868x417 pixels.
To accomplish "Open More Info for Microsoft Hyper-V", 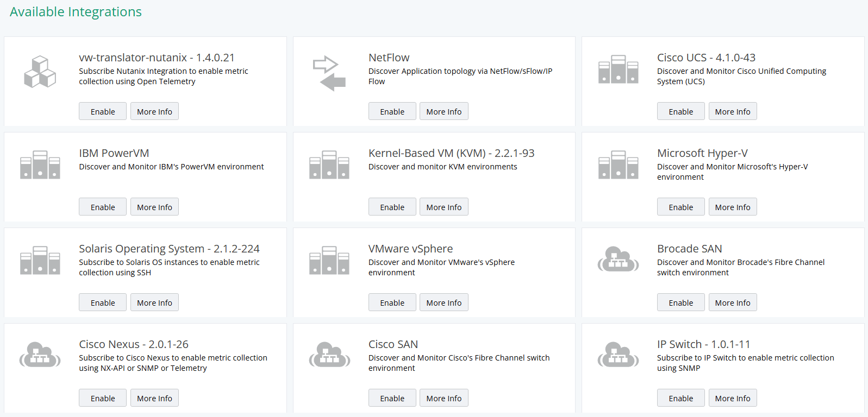I will point(733,207).
